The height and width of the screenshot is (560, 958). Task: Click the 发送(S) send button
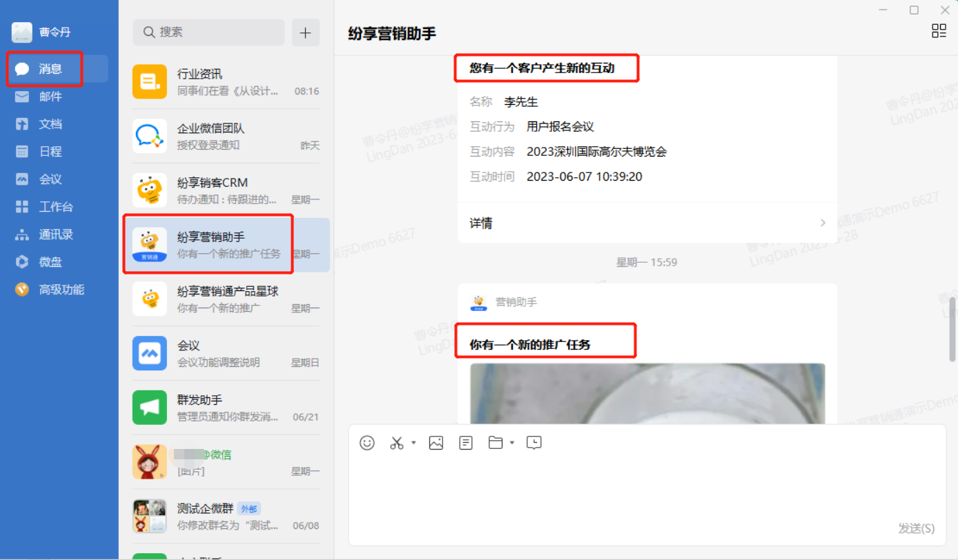[x=916, y=528]
